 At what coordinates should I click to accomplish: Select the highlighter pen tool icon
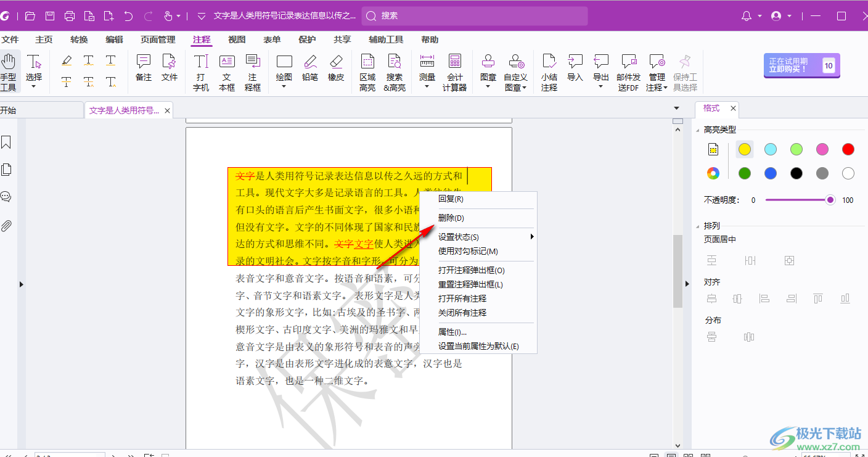pyautogui.click(x=67, y=60)
